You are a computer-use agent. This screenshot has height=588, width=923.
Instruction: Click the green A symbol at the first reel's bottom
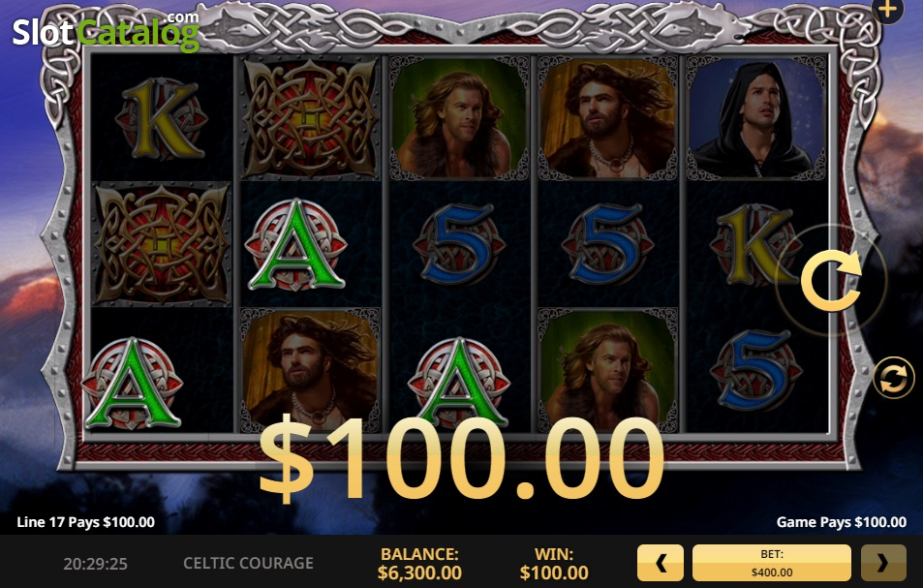tap(133, 383)
